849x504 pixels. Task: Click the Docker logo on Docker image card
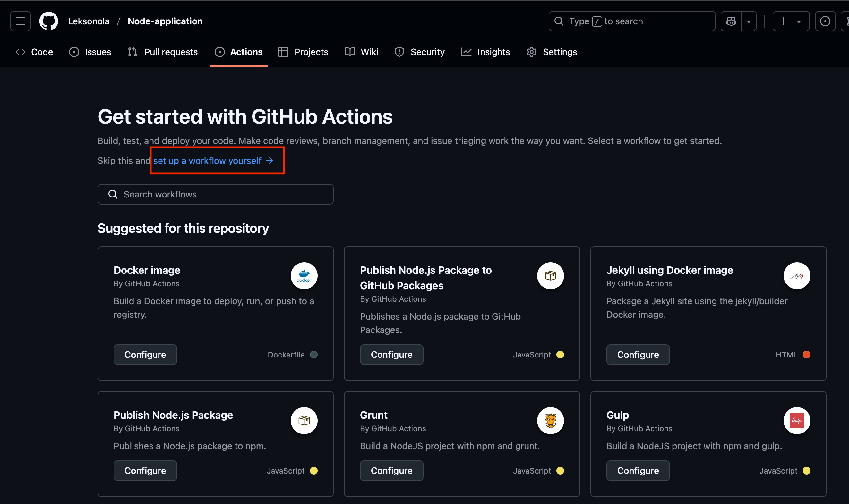304,276
